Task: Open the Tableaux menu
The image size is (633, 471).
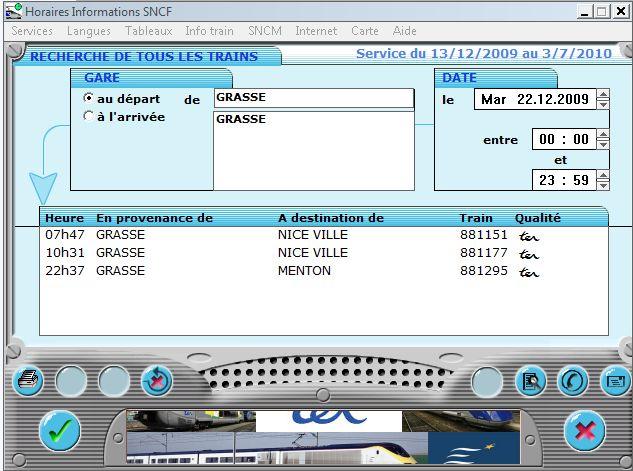Action: click(149, 31)
